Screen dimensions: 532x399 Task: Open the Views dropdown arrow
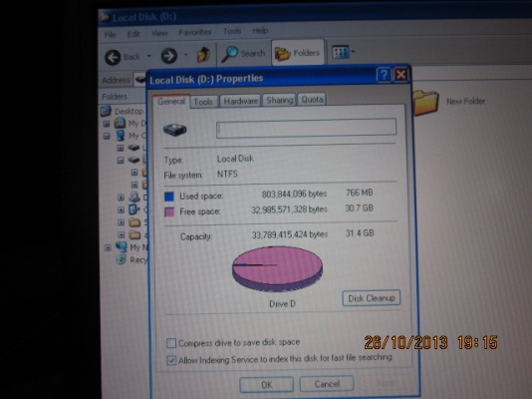353,52
